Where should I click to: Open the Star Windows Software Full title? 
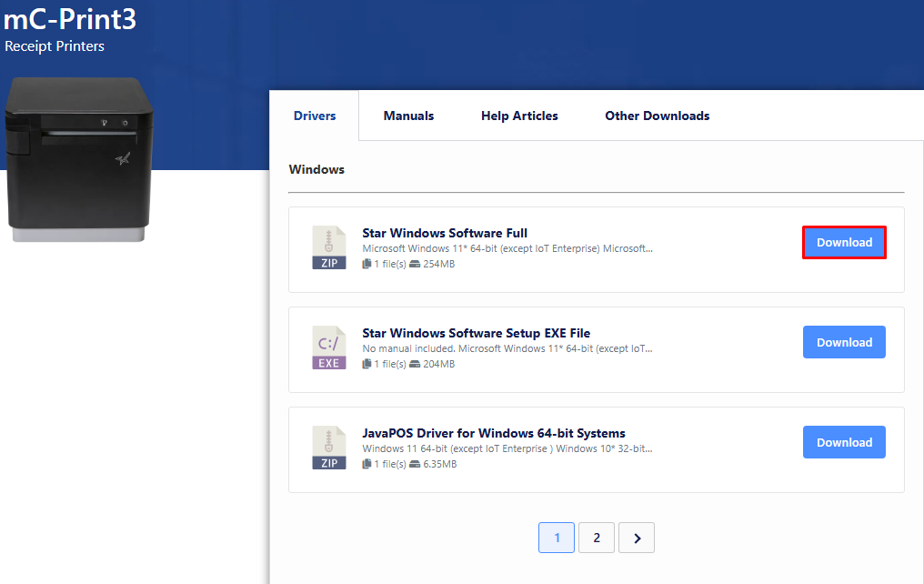click(x=445, y=233)
